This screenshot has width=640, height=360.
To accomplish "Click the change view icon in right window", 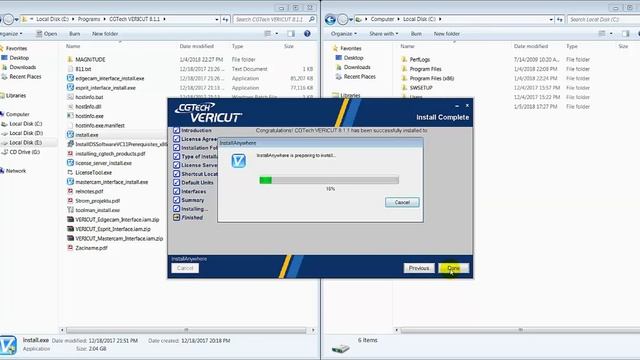I will click(602, 33).
